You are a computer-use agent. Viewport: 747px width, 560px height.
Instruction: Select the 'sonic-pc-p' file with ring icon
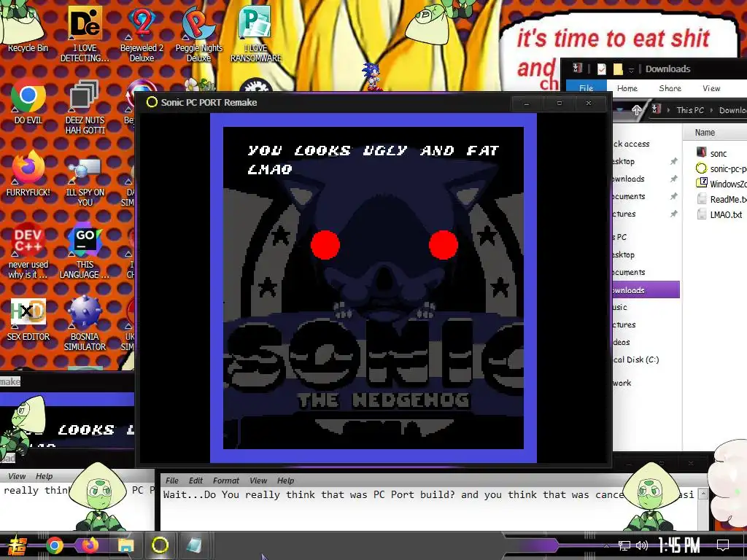(x=720, y=168)
